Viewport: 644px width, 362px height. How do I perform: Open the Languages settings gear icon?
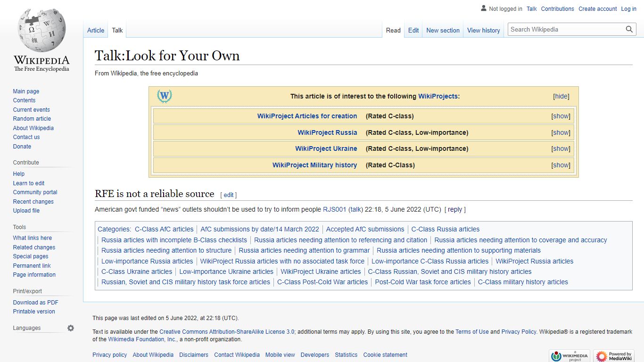(71, 328)
